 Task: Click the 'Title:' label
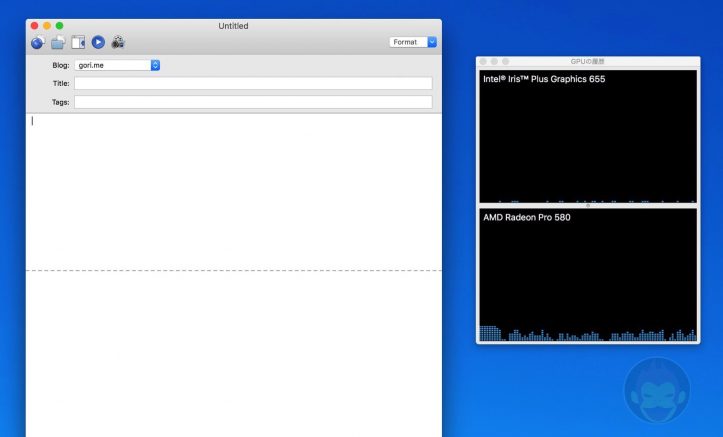pos(61,83)
